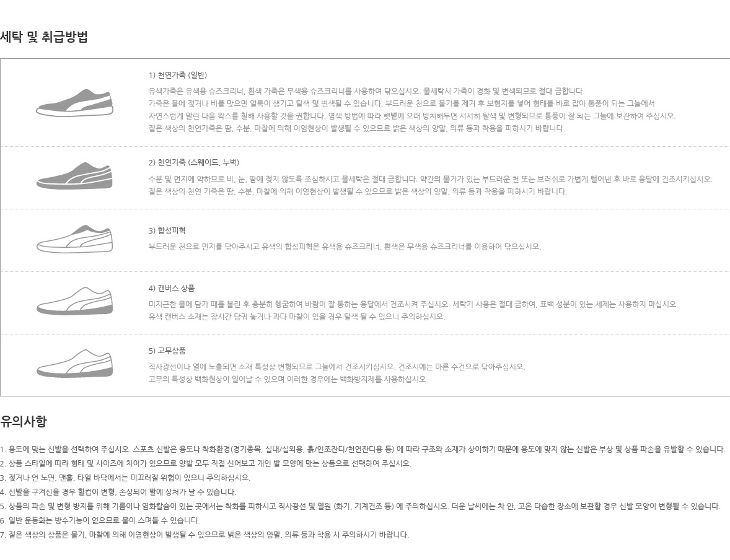The height and width of the screenshot is (560, 730).
Task: Select the '2) 천연가죽 (스웨이드, 누벅)' title
Action: [194, 163]
